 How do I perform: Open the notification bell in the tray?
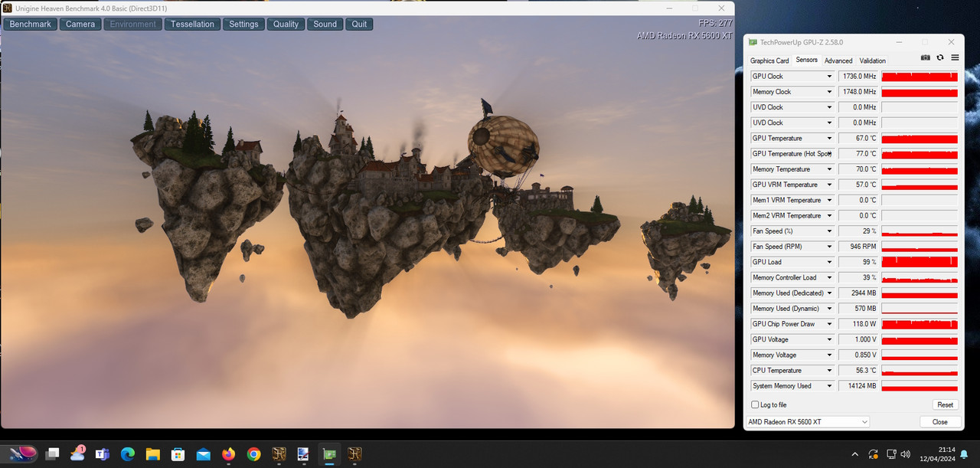(964, 454)
